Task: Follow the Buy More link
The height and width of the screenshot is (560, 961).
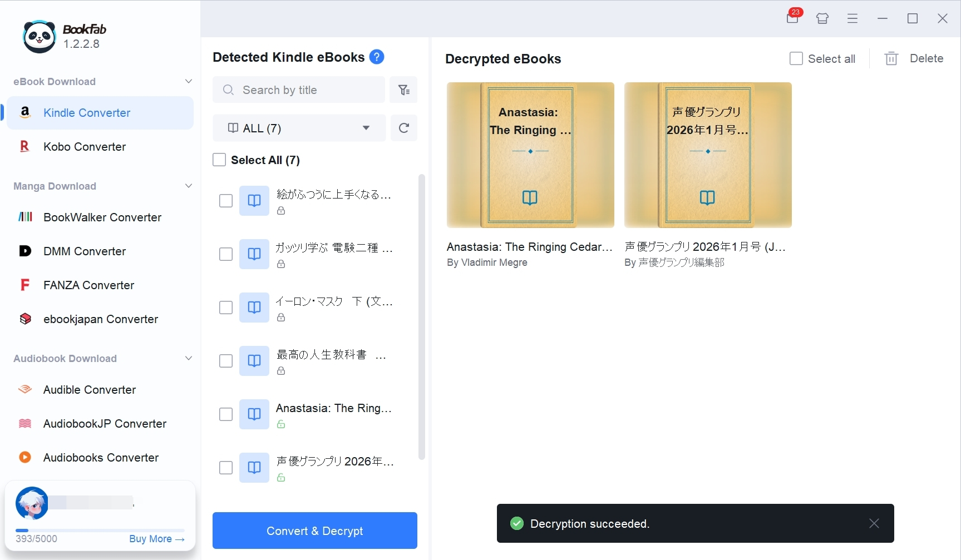Action: (x=157, y=538)
